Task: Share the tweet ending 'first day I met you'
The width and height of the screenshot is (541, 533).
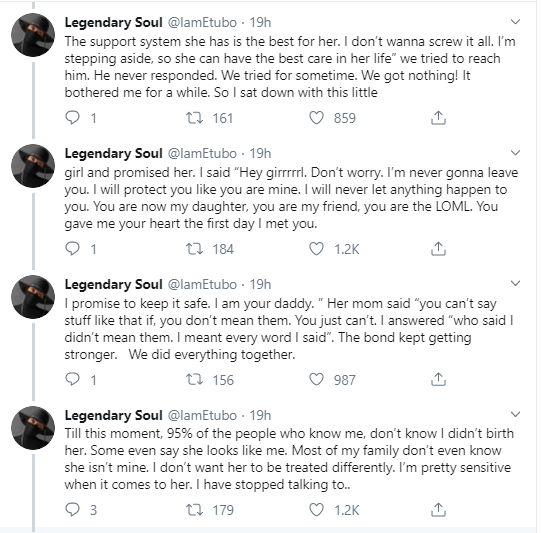Action: 438,248
